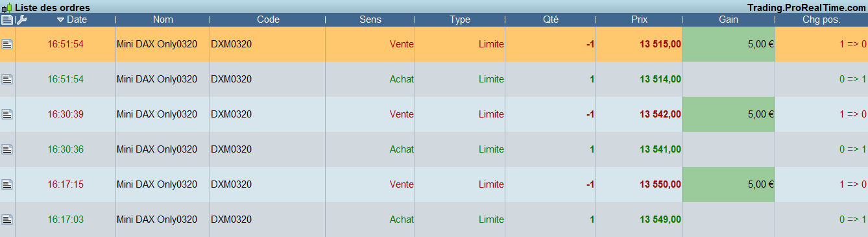Viewport: 868px width, 237px height.
Task: Open details icon for 16:30:36 Achat order
Action: [x=7, y=149]
